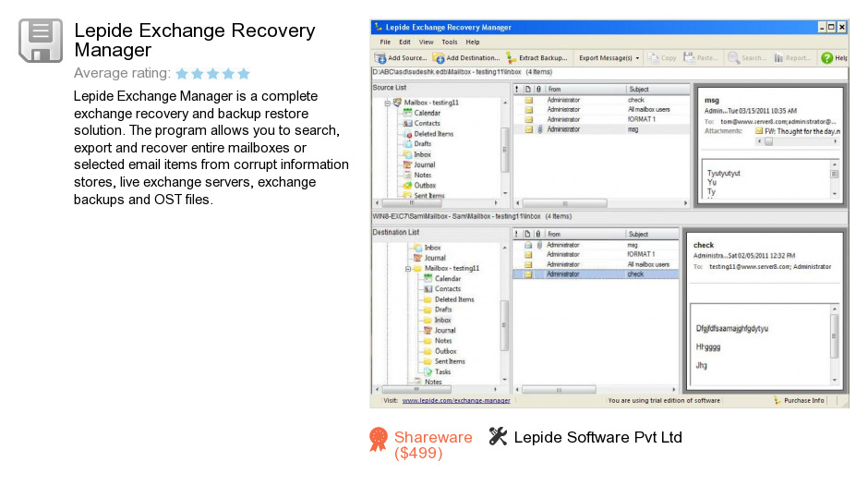
Task: Click source message list horizontal scrollbar
Action: pos(601,203)
